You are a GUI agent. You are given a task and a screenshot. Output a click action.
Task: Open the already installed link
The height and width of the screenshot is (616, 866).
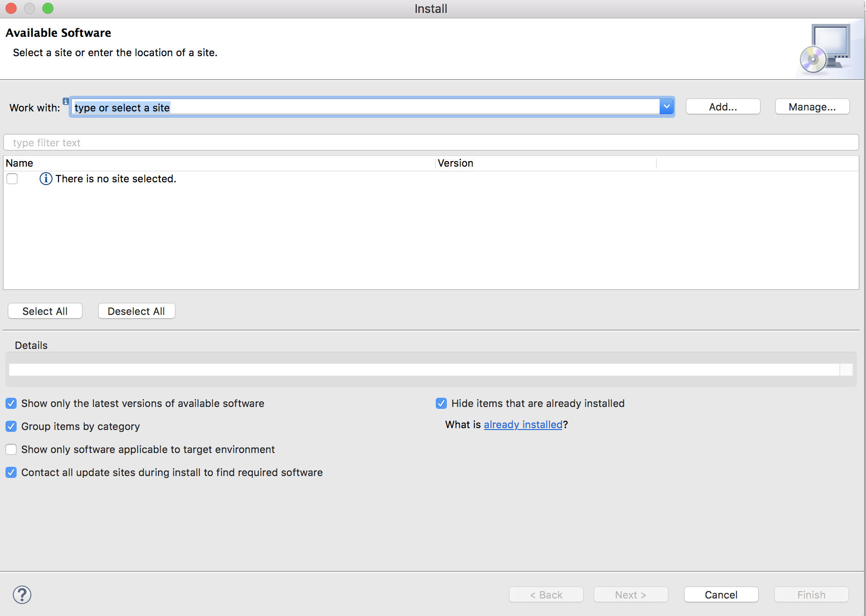pyautogui.click(x=523, y=424)
